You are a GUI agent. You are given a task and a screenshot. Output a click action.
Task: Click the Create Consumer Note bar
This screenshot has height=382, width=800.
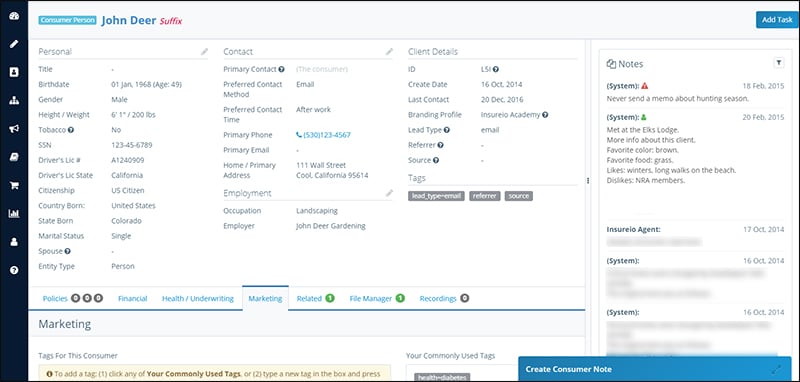pyautogui.click(x=655, y=369)
